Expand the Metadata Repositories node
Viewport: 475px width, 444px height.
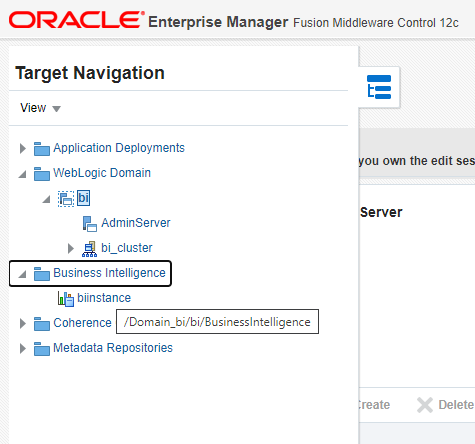click(x=23, y=348)
